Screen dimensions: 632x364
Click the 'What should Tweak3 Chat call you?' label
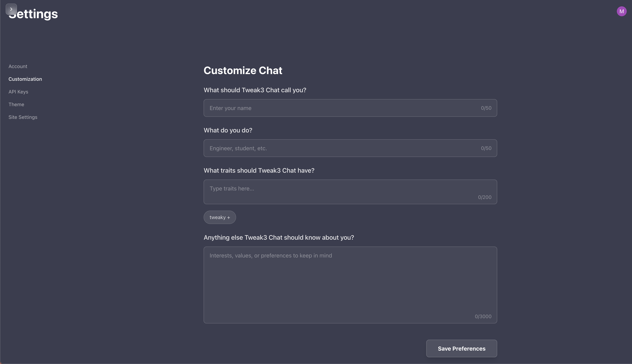tap(255, 90)
